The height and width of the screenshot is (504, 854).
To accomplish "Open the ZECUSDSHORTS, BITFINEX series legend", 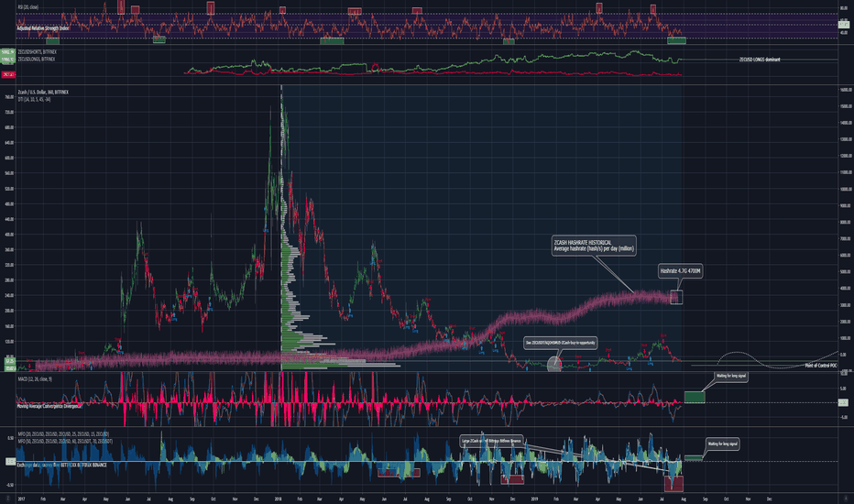I will (x=37, y=52).
